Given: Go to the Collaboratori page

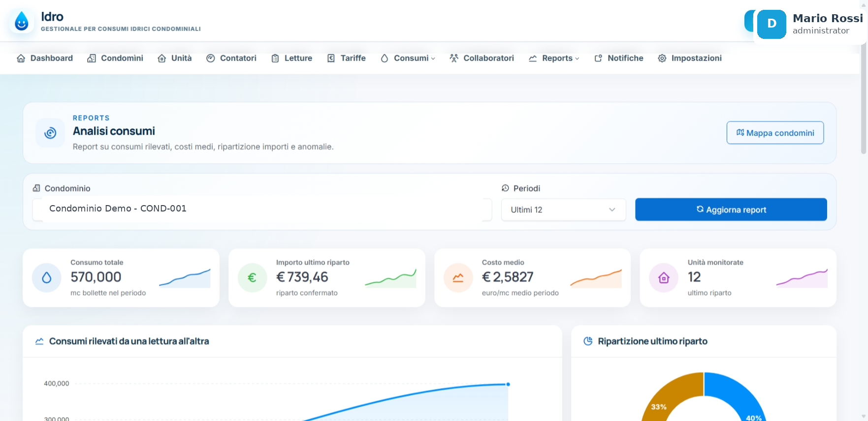Looking at the screenshot, I should [x=482, y=58].
